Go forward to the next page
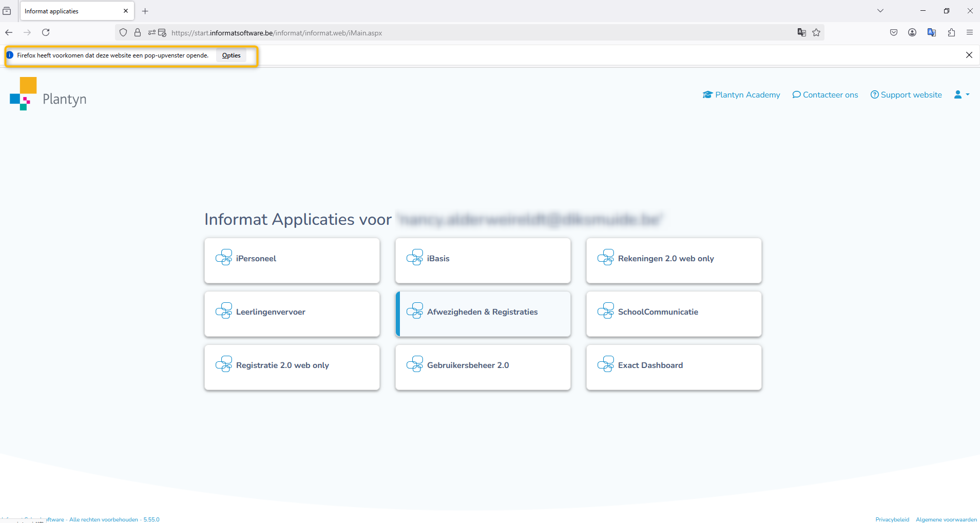The width and height of the screenshot is (980, 523). click(27, 32)
